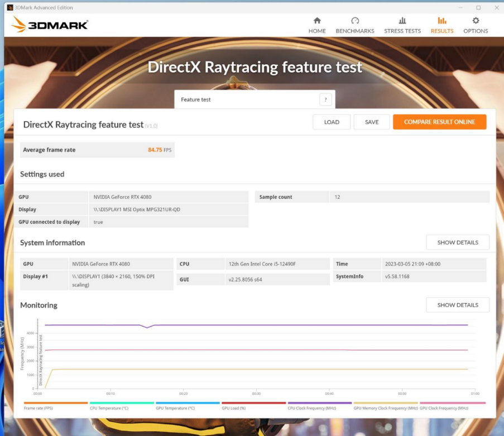Open the Benchmarks gauge icon

(355, 21)
